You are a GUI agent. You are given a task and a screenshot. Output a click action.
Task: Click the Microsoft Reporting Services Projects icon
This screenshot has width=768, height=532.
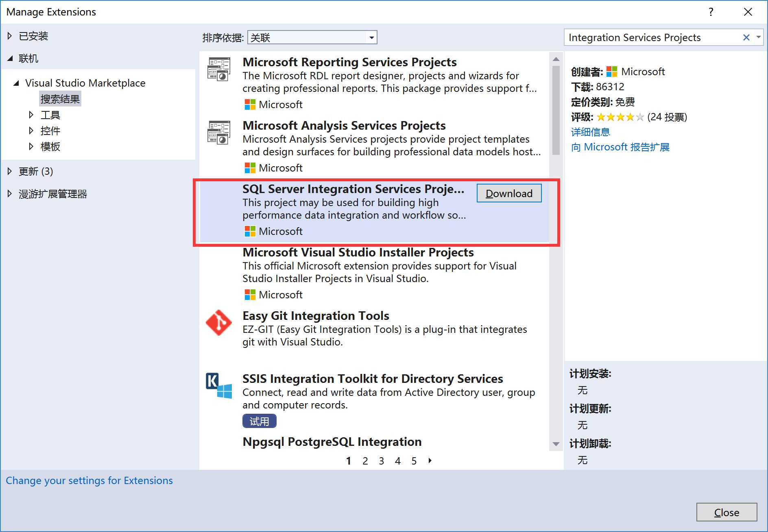[x=219, y=69]
